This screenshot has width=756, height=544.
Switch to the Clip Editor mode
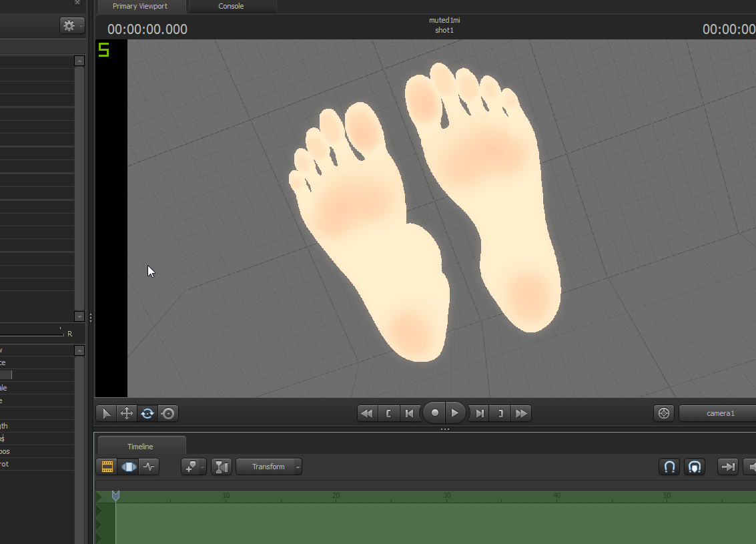107,467
